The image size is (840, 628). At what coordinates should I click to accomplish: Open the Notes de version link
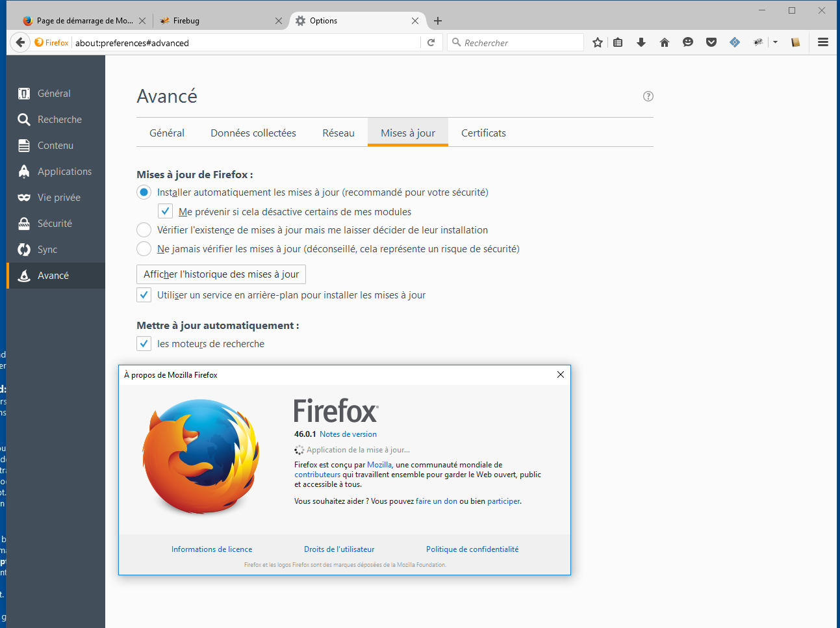pos(348,434)
